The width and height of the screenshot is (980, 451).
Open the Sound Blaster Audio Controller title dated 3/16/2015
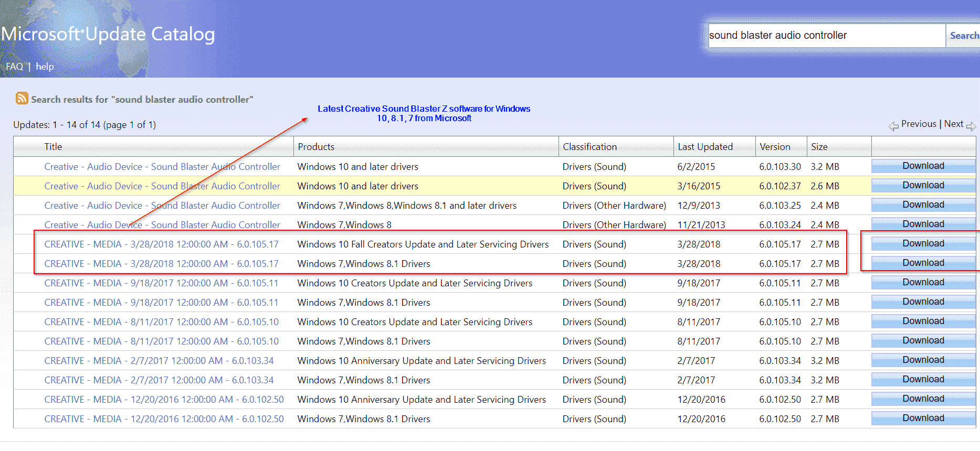tap(162, 186)
